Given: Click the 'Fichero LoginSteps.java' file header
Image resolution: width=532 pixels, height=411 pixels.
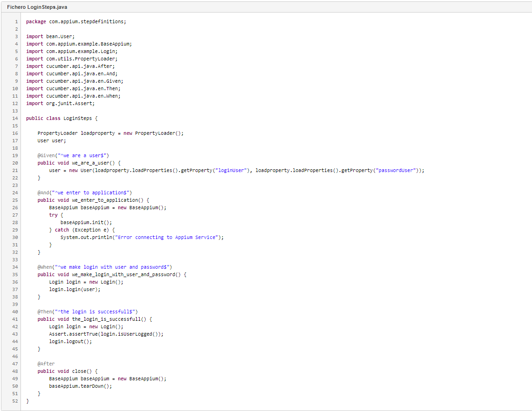Looking at the screenshot, I should point(37,7).
